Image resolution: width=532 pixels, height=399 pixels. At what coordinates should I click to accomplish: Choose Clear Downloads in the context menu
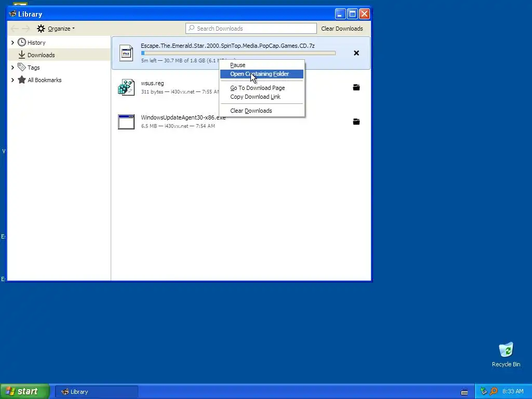262,111
